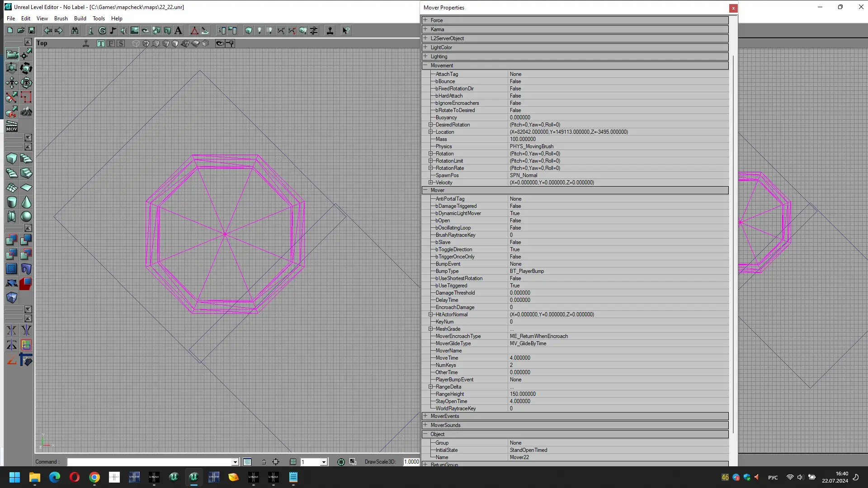Image resolution: width=868 pixels, height=488 pixels.
Task: Select the Sphere brush builder
Action: [26, 216]
